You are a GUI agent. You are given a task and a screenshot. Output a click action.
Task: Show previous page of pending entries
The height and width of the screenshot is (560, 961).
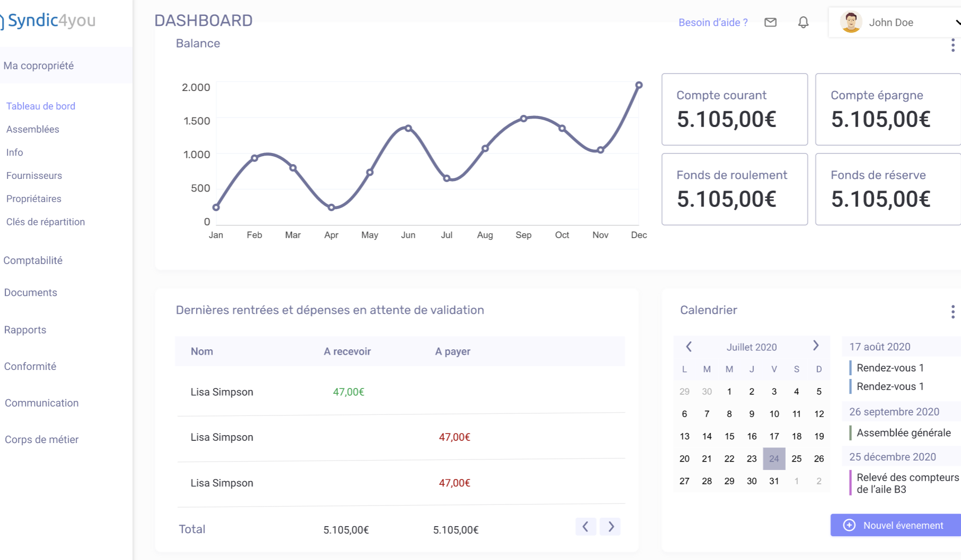tap(585, 527)
